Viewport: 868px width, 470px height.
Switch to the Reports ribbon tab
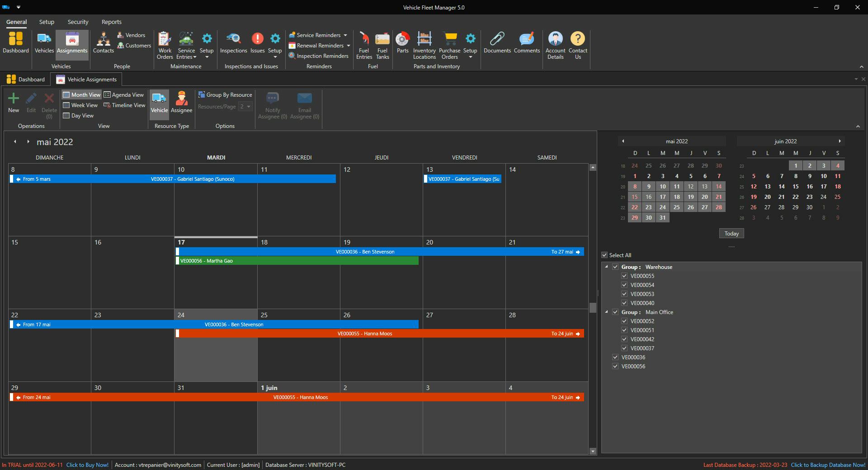click(x=111, y=22)
